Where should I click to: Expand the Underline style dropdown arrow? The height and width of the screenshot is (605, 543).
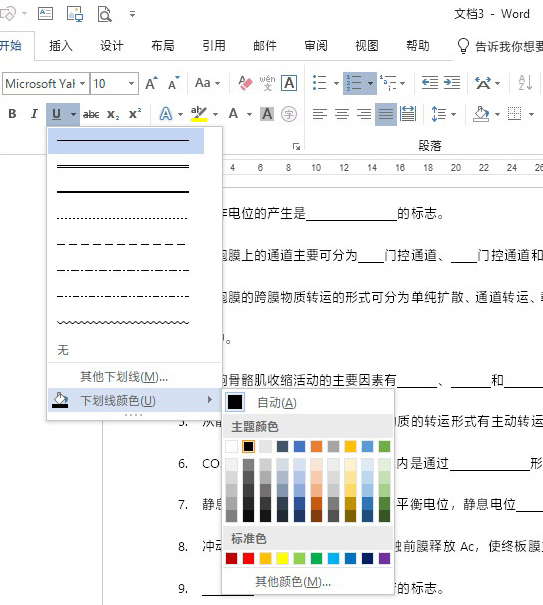pyautogui.click(x=73, y=114)
